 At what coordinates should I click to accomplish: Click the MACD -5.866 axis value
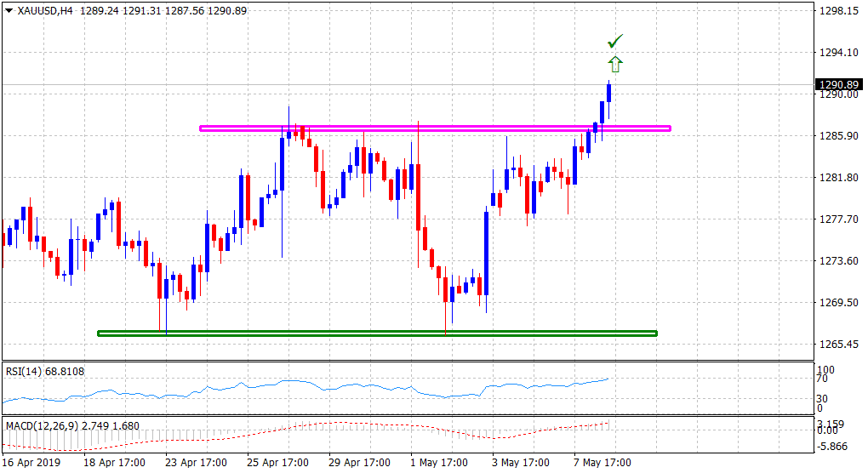833,445
